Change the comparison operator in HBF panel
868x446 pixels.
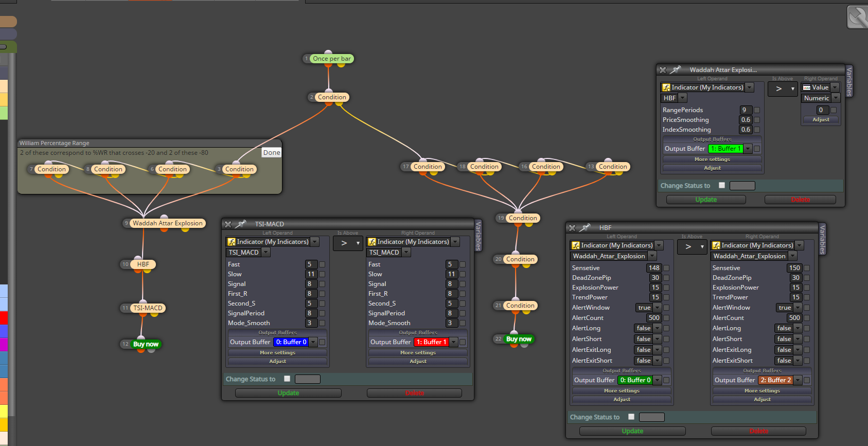coord(693,247)
